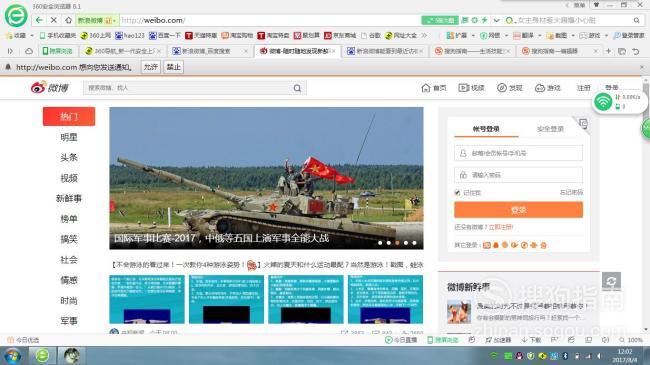Open Weibo discover (发现) nav icon
The height and width of the screenshot is (365, 650).
[x=502, y=88]
